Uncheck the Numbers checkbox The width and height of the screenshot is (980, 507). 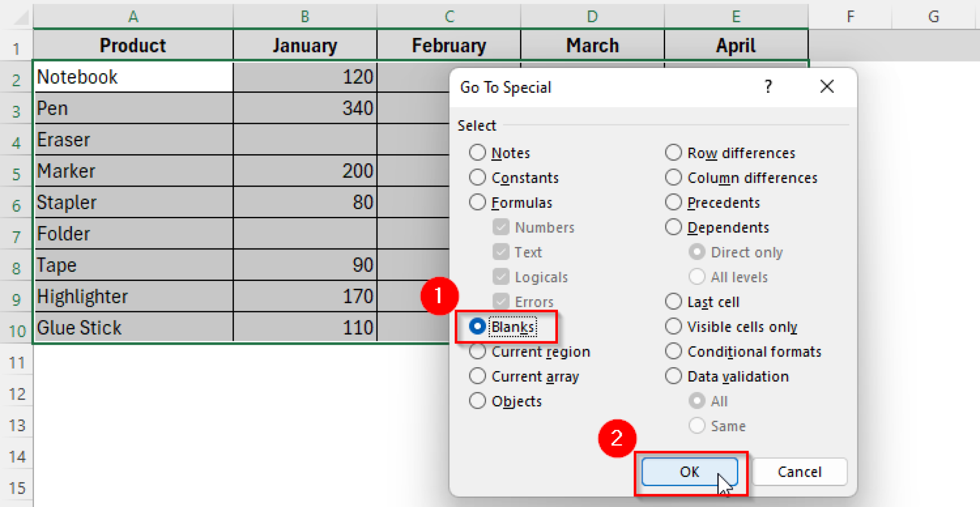tap(501, 227)
